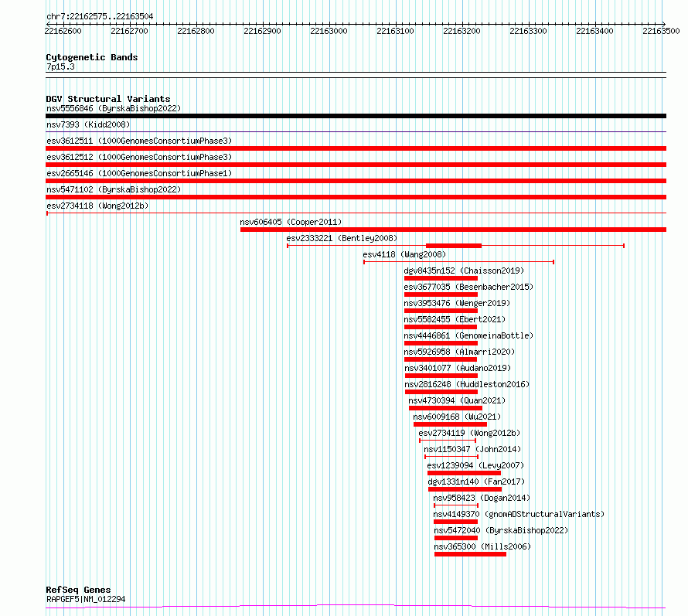
Task: Select the 7p15.3 band label
Action: (60, 66)
